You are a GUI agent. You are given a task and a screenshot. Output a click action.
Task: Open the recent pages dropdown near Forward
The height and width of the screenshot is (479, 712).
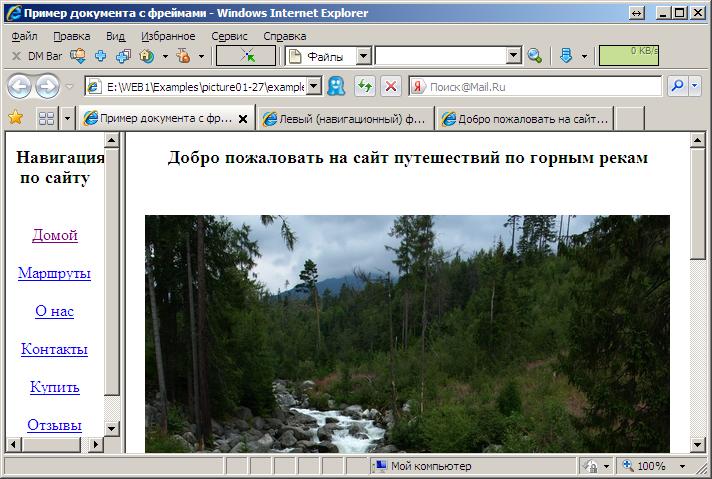(69, 86)
